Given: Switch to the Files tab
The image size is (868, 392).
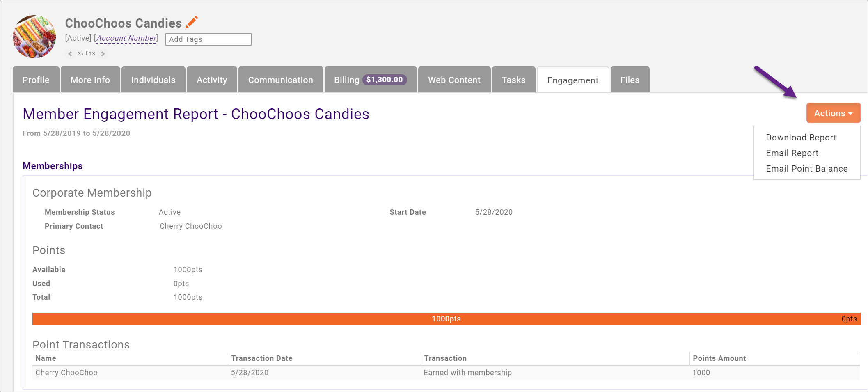Looking at the screenshot, I should point(630,80).
